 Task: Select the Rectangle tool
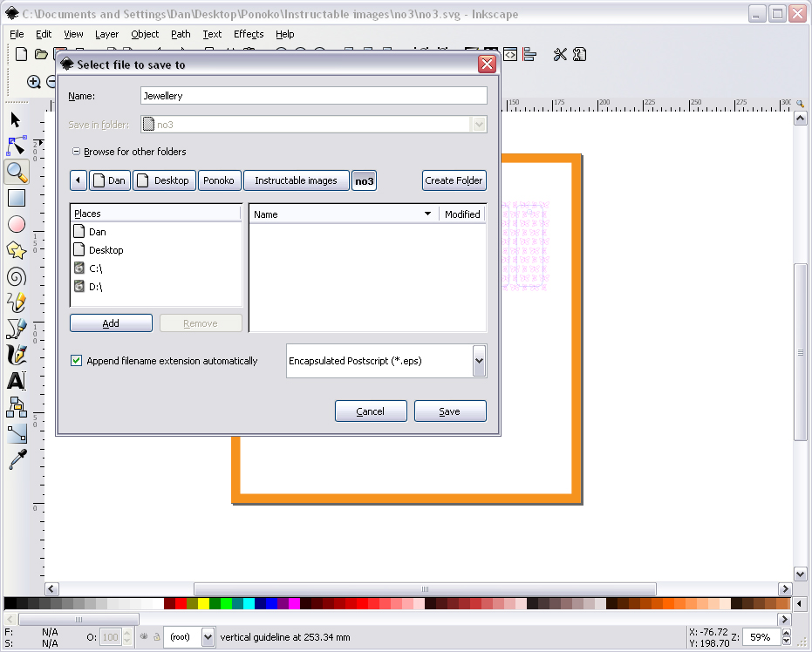coord(17,198)
